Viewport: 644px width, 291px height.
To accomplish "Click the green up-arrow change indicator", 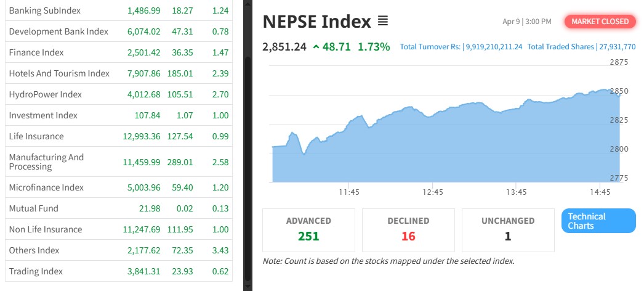I will (x=316, y=46).
